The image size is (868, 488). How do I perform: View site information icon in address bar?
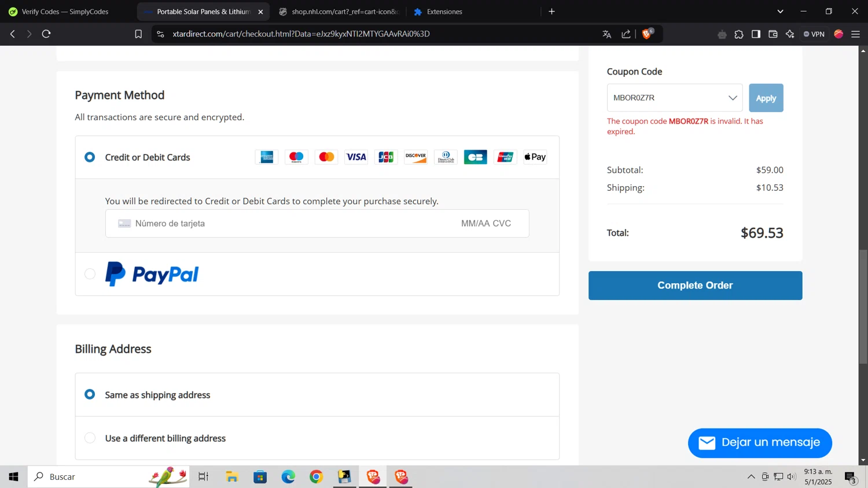click(160, 34)
